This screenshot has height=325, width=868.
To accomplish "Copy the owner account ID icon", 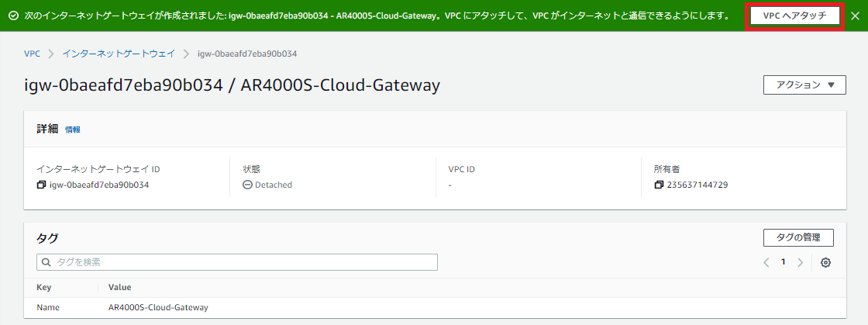I will (x=659, y=185).
